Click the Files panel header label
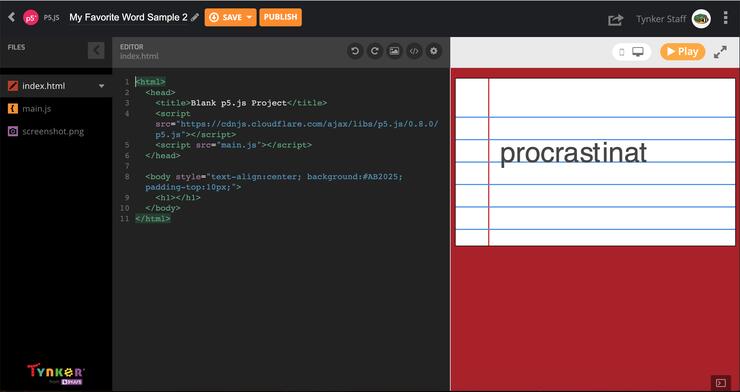This screenshot has width=740, height=392. point(17,47)
